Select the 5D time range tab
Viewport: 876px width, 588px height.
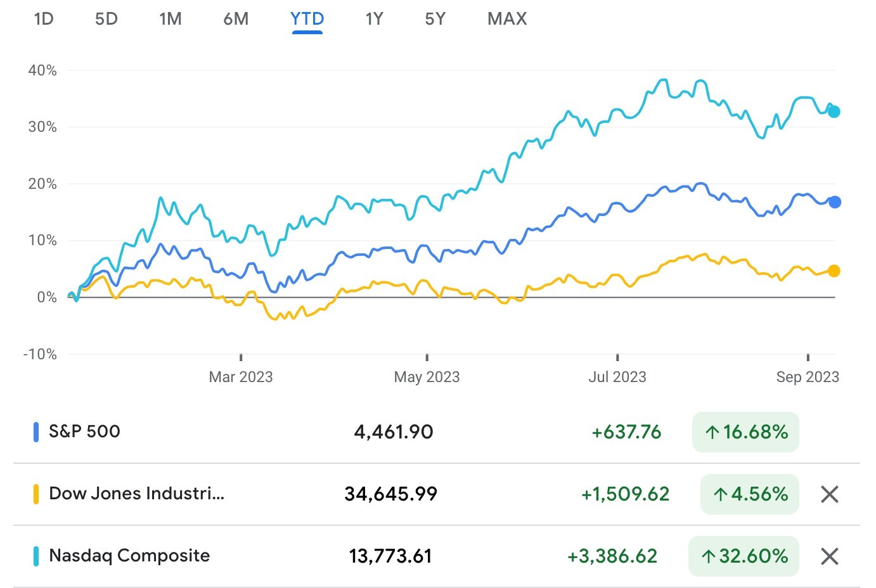(106, 19)
